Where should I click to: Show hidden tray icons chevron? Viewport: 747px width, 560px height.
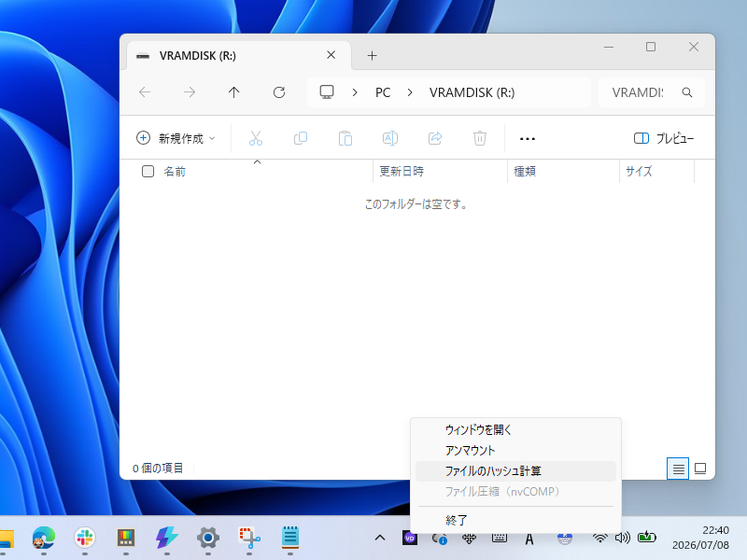tap(380, 539)
